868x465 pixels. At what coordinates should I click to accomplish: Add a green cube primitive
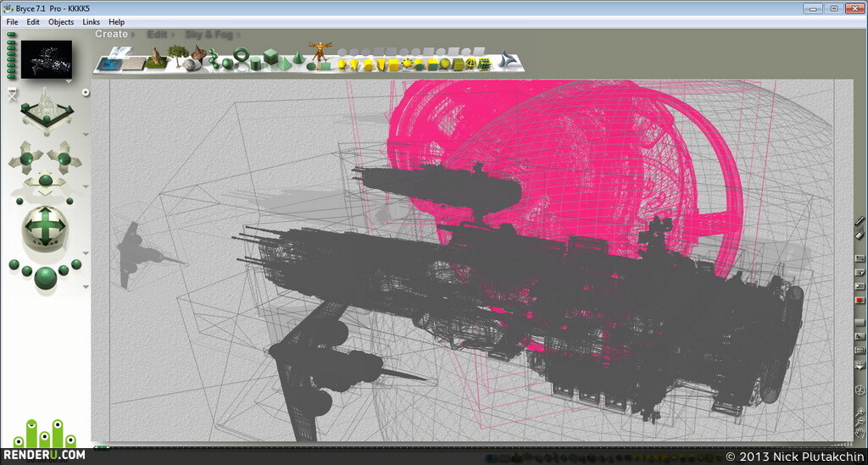270,57
